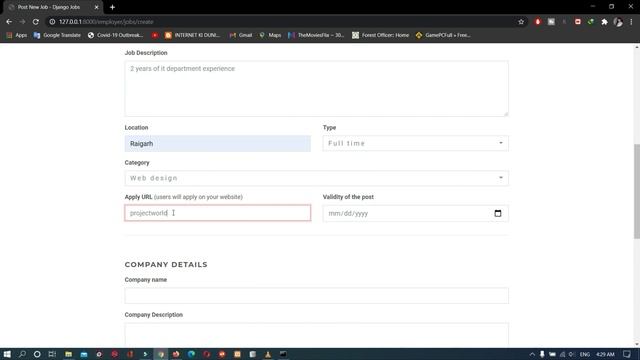Viewport: 640px width, 360px height.
Task: Open the notification center icon
Action: click(627, 354)
